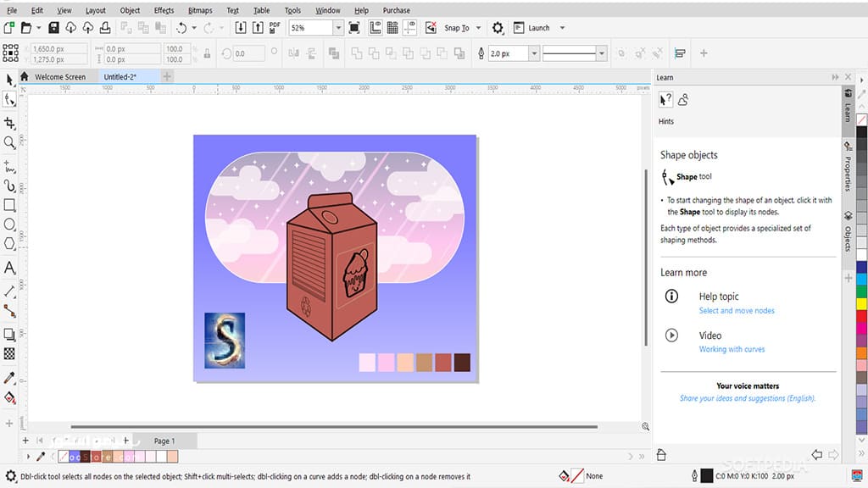Viewport: 868px width, 488px height.
Task: Click the vertical canvas scrollbar
Action: point(645,258)
